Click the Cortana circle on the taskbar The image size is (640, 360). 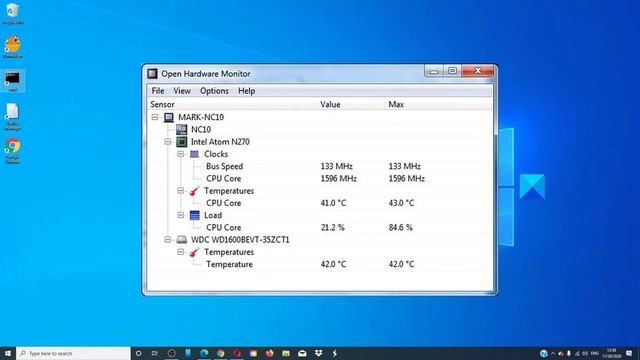point(138,353)
